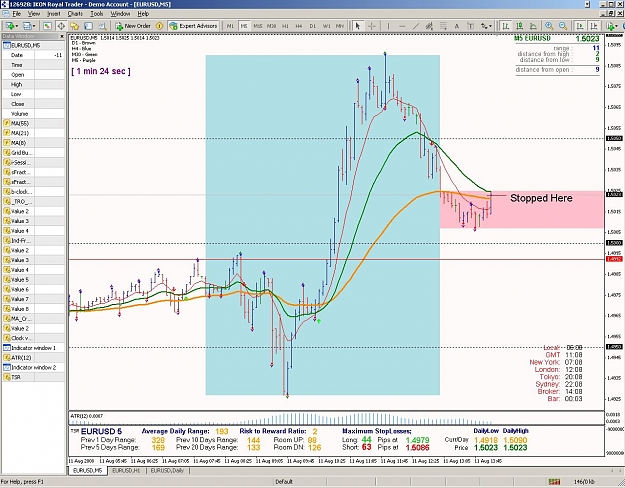Viewport: 625px width, 488px height.
Task: Toggle chart Auto Scroll
Action: [x=580, y=26]
